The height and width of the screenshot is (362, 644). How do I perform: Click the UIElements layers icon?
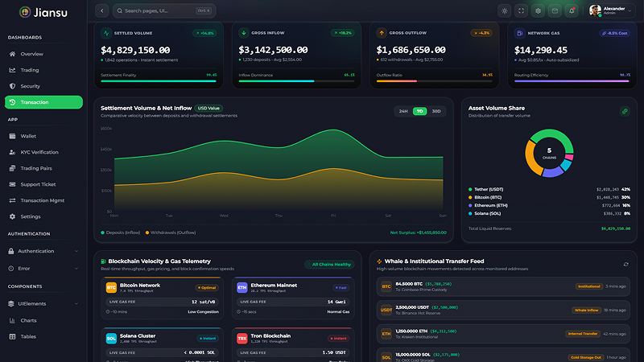tap(11, 304)
